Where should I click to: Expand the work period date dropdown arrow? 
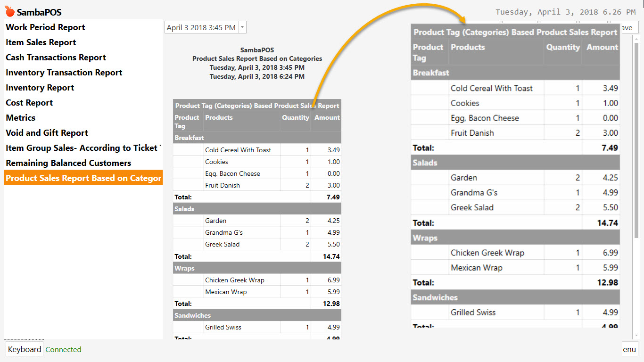(x=242, y=27)
